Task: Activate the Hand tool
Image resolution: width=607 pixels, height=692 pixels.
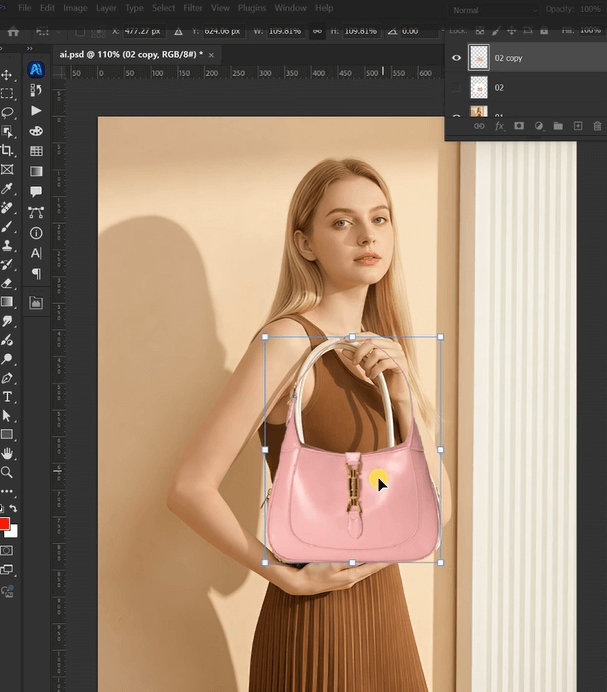Action: [x=7, y=454]
